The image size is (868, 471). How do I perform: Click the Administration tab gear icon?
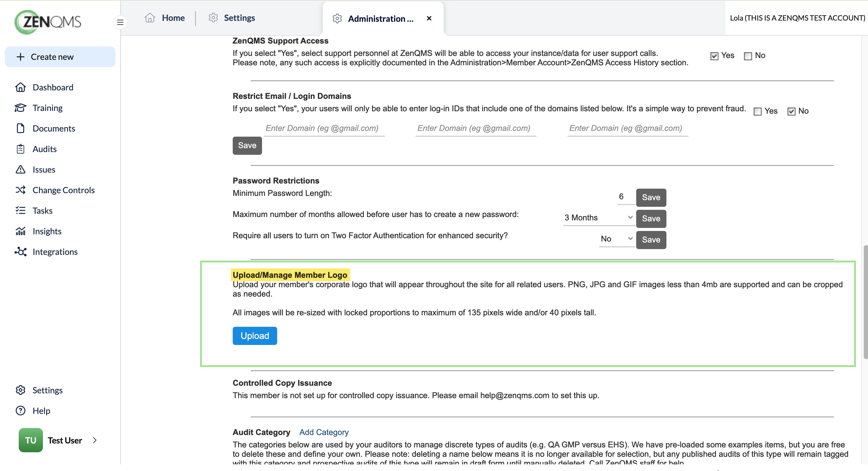click(337, 18)
